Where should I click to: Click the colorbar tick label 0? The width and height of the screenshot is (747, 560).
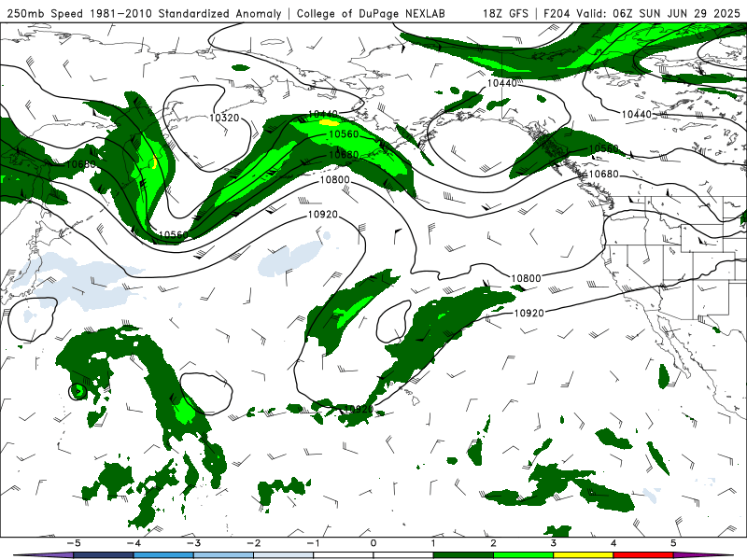pos(373,543)
